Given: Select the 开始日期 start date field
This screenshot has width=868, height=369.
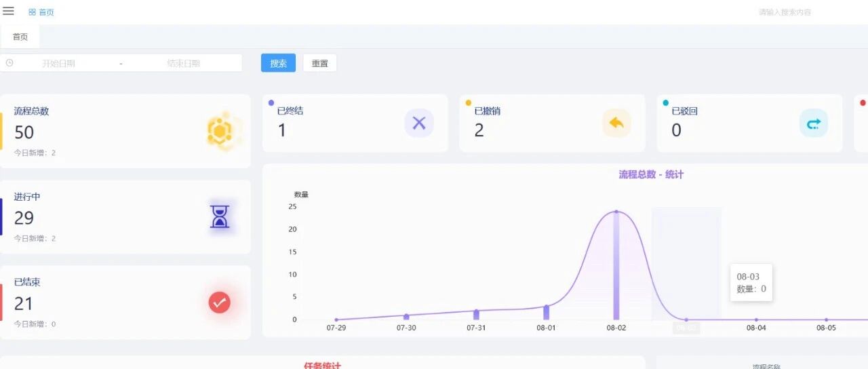Looking at the screenshot, I should (x=58, y=63).
